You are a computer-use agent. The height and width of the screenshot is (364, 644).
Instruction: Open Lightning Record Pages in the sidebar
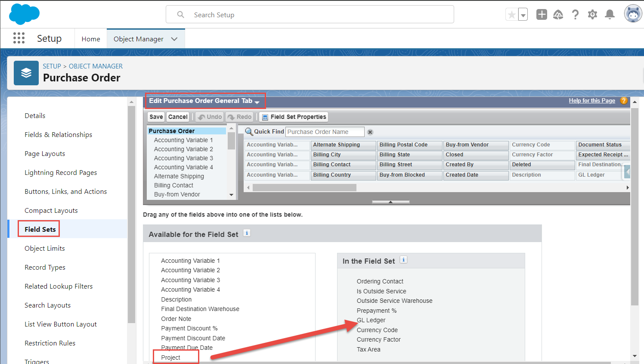point(61,172)
